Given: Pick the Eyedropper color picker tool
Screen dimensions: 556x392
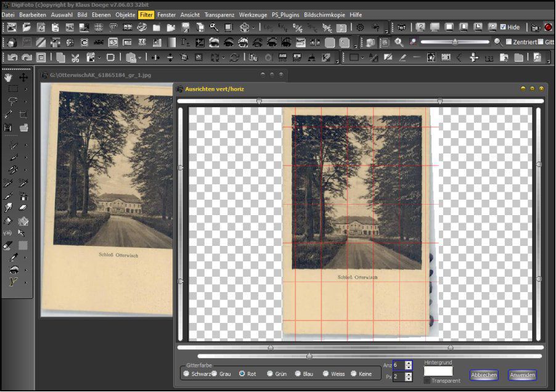Looking at the screenshot, I should (12, 257).
